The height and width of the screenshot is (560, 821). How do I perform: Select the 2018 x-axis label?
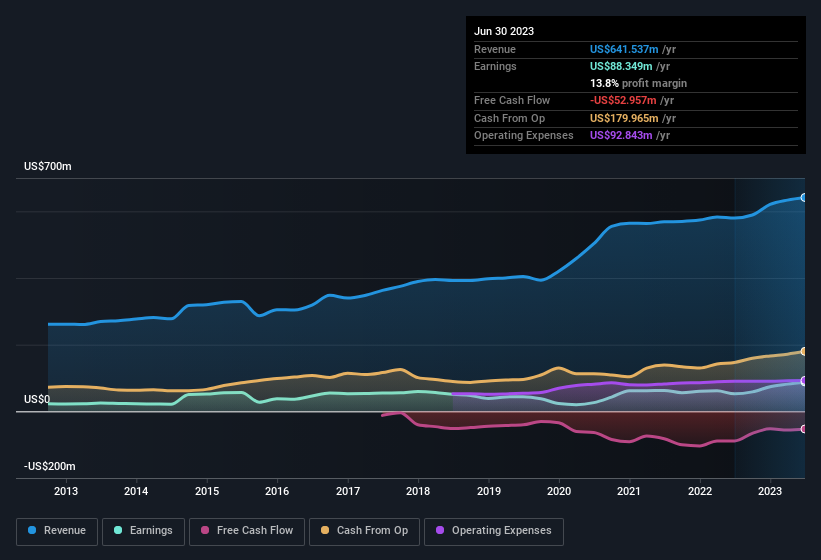(x=418, y=491)
